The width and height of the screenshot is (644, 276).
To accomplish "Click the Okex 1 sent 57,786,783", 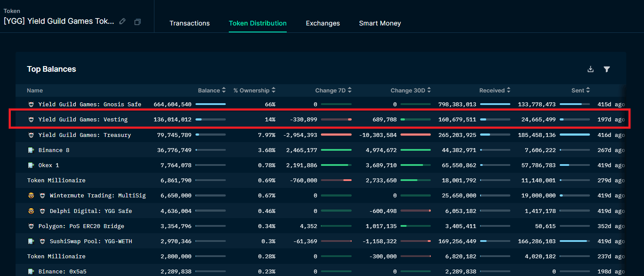I will point(539,165).
